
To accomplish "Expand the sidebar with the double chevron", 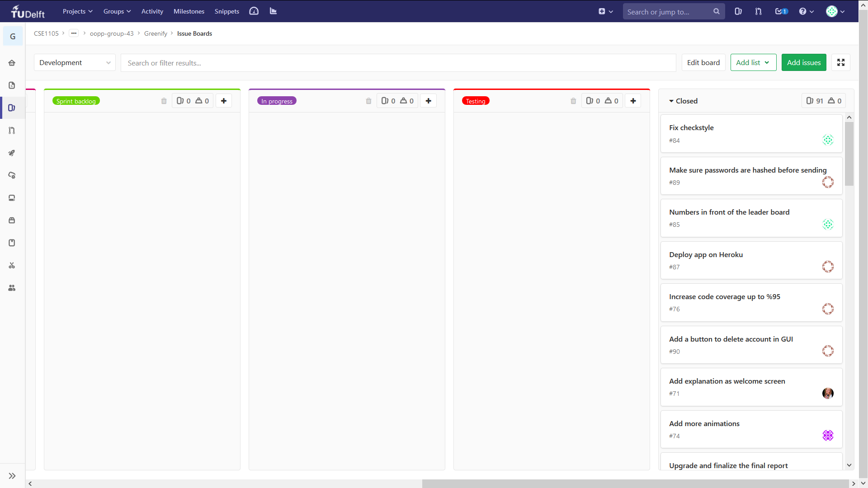I will (12, 476).
